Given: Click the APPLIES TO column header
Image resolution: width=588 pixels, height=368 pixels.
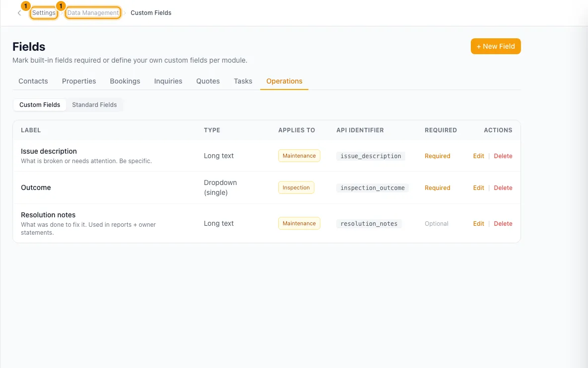Looking at the screenshot, I should [296, 130].
